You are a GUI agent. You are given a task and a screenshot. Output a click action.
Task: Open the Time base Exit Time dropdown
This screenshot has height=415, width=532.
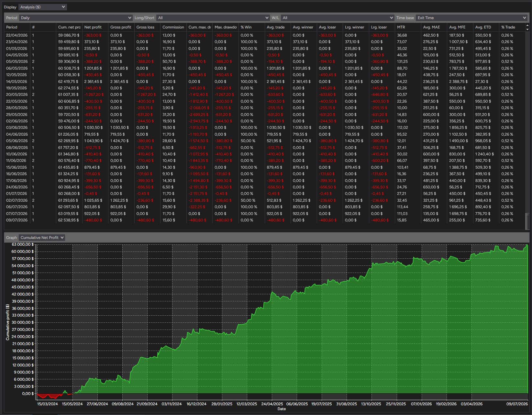[471, 18]
